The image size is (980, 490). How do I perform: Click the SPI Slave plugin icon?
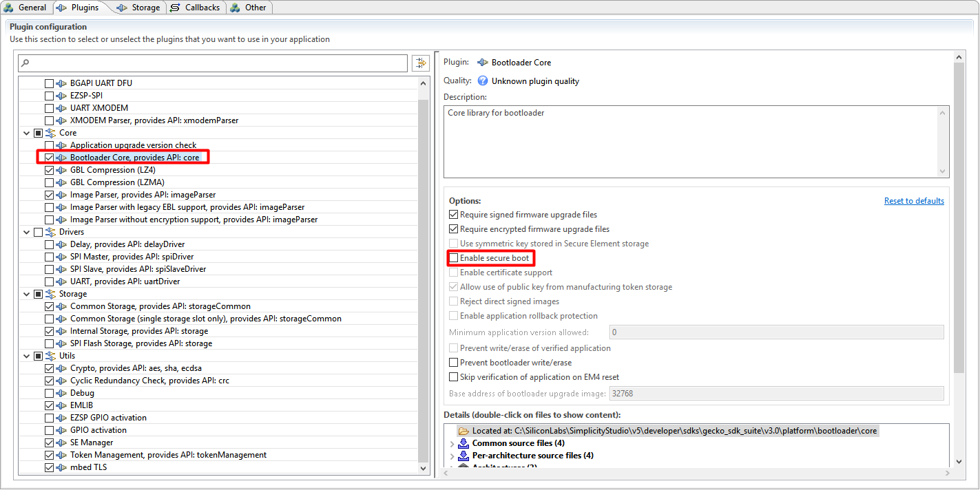[x=62, y=269]
